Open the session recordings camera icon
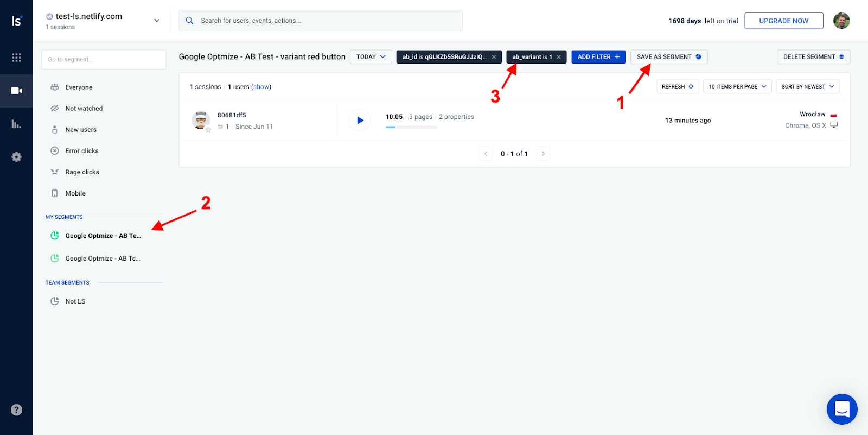This screenshot has width=868, height=435. (x=16, y=91)
